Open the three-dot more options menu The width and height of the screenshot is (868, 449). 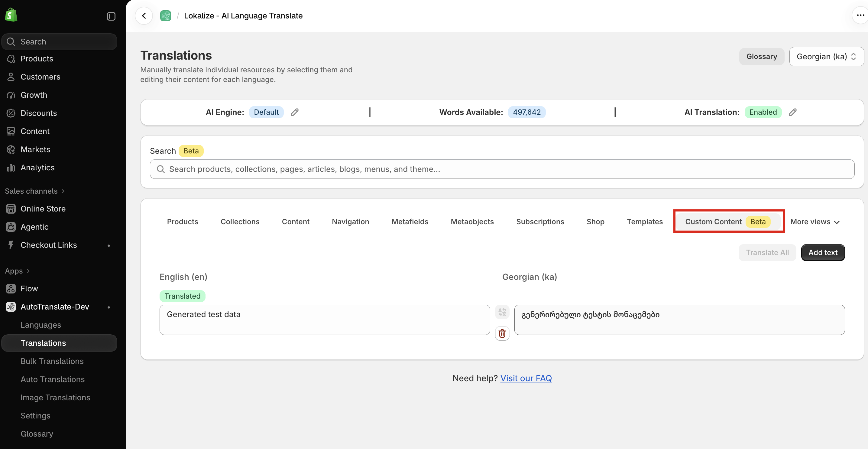pos(860,15)
